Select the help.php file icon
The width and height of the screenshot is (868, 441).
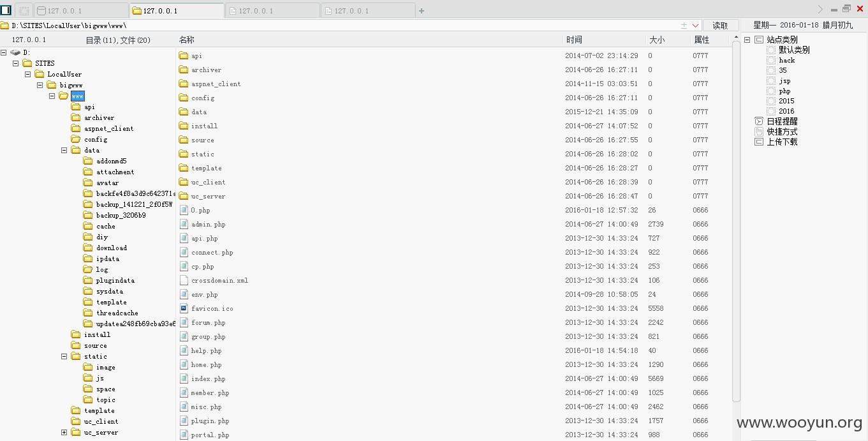[184, 350]
